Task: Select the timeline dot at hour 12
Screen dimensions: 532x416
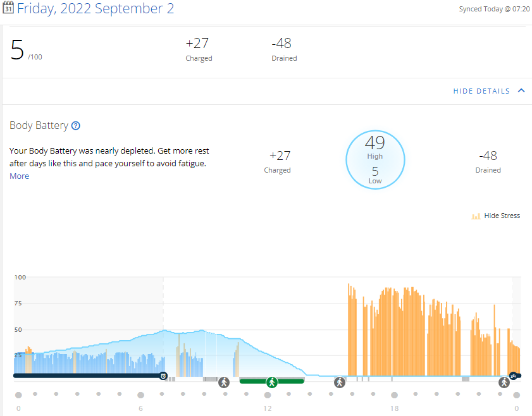Action: click(268, 395)
